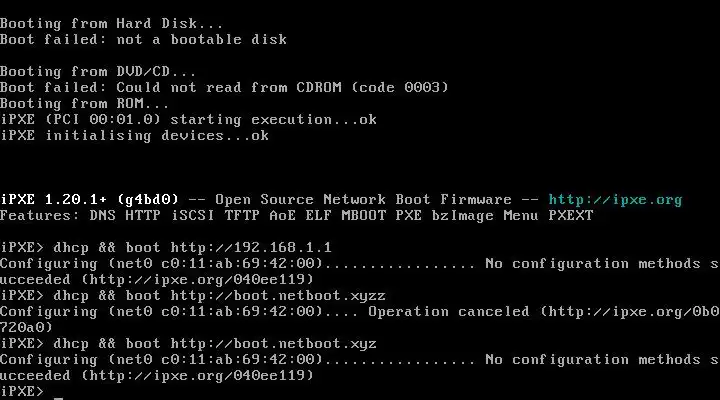
Task: Click the 'Booting from Hard Disk...' line
Action: pyautogui.click(x=112, y=23)
